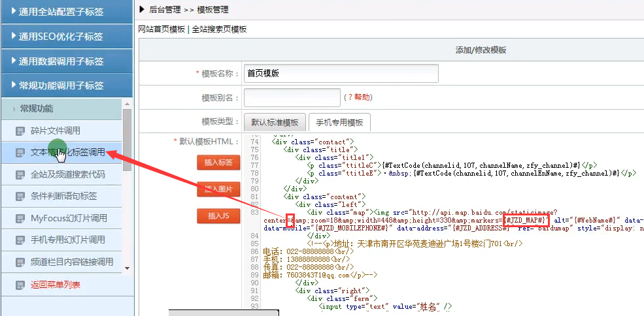Click icon next to 频道栏目内容链接调用
This screenshot has height=316, width=644.
coord(21,262)
